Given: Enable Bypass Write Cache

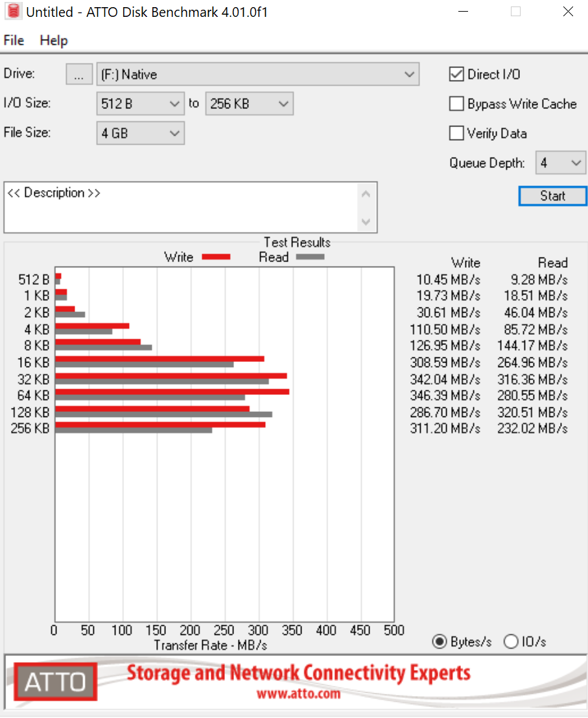Looking at the screenshot, I should (x=456, y=104).
